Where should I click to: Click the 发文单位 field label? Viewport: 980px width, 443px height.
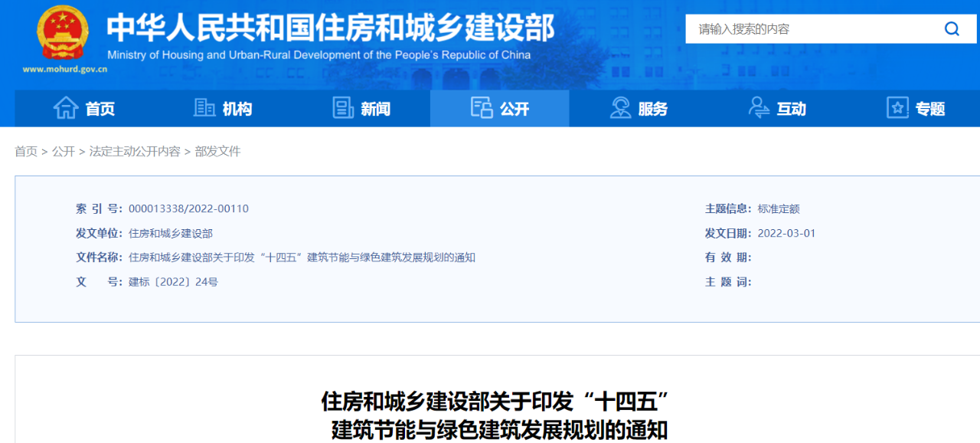(99, 233)
